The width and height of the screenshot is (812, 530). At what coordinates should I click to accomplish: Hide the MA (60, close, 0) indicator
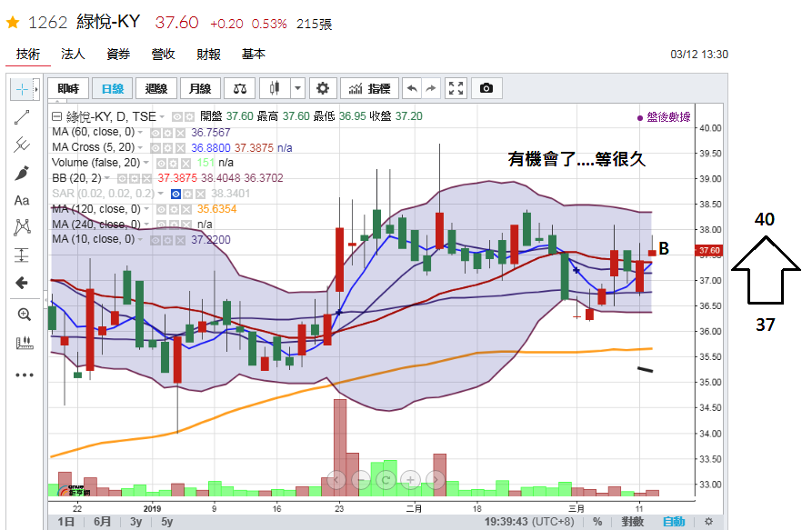point(155,133)
